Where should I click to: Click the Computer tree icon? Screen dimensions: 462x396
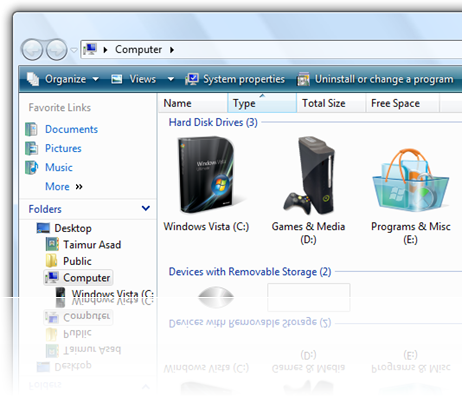coord(52,277)
